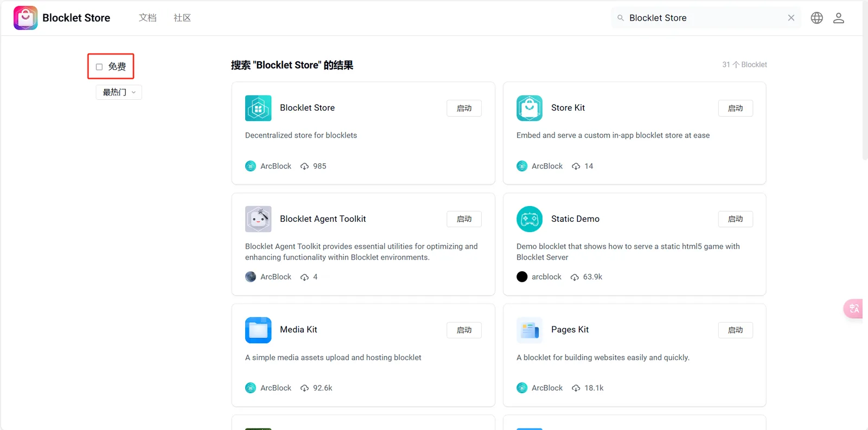Screen dimensions: 868x430
Task: Click download icon beside 18.1k
Action: click(576, 388)
